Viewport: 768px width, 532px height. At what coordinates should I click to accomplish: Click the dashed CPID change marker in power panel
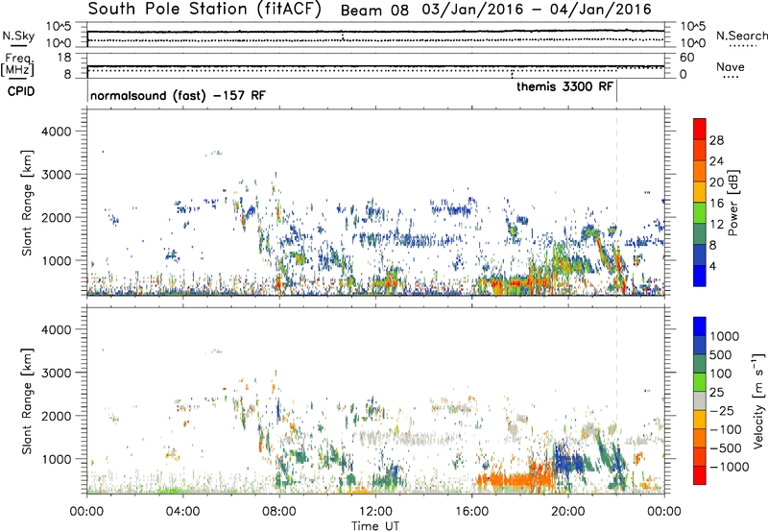coord(616,202)
